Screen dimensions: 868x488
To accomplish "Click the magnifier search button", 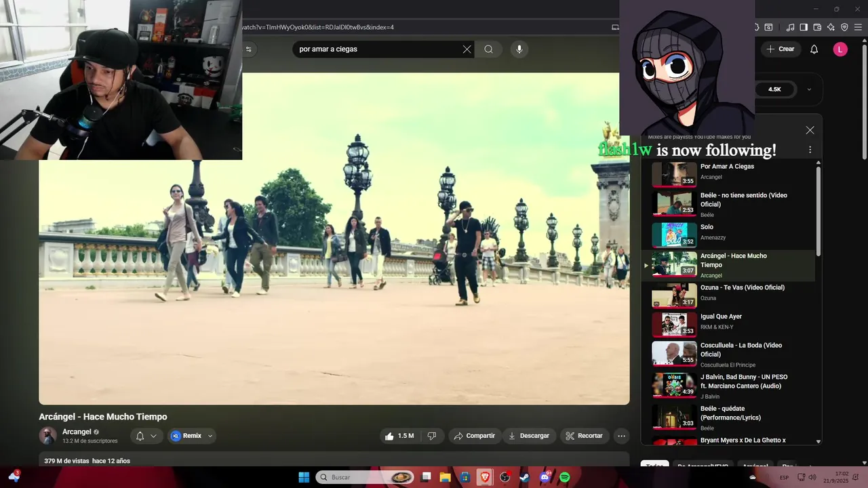I will pos(488,49).
